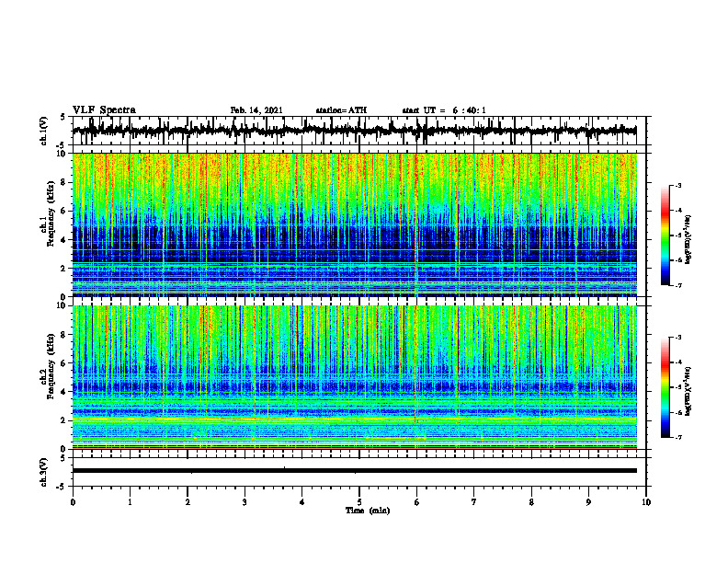Click the time tick label "9"
The height and width of the screenshot is (563, 728).
(x=588, y=502)
